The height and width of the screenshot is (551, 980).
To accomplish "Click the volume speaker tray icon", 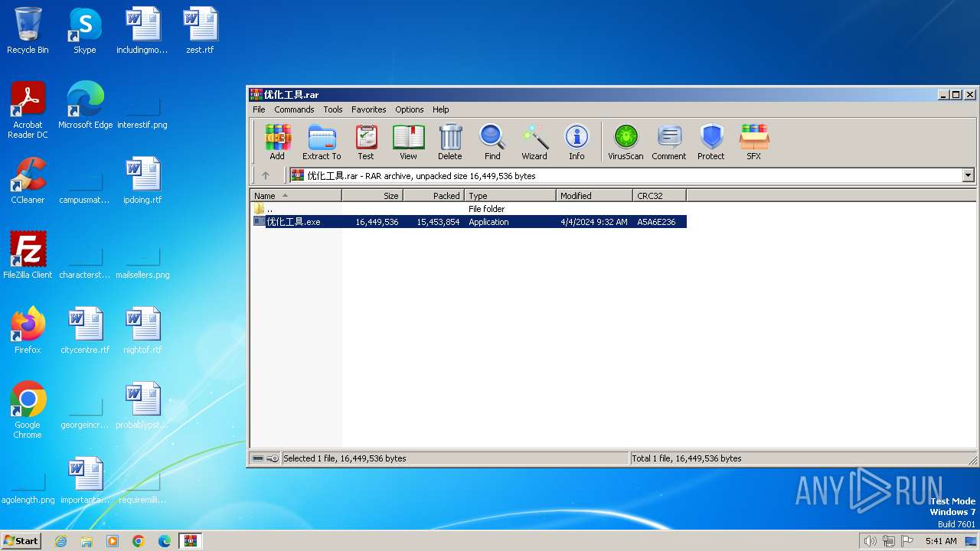I will pos(870,541).
